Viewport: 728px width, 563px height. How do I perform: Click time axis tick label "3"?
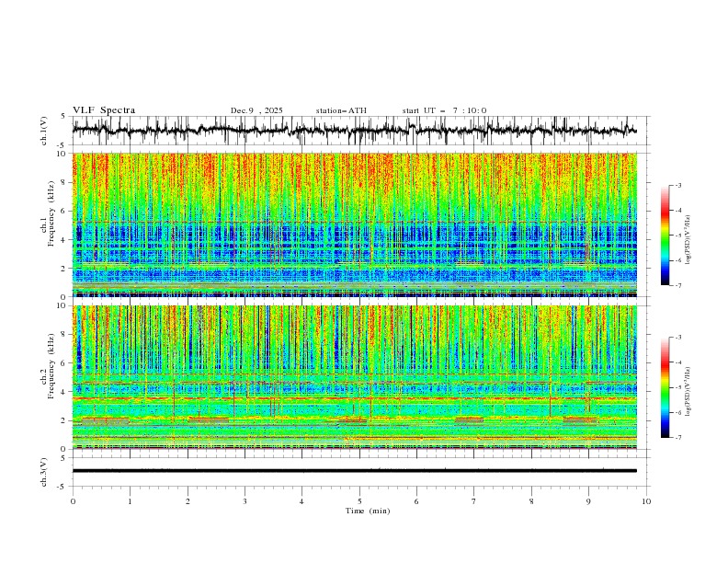[245, 501]
